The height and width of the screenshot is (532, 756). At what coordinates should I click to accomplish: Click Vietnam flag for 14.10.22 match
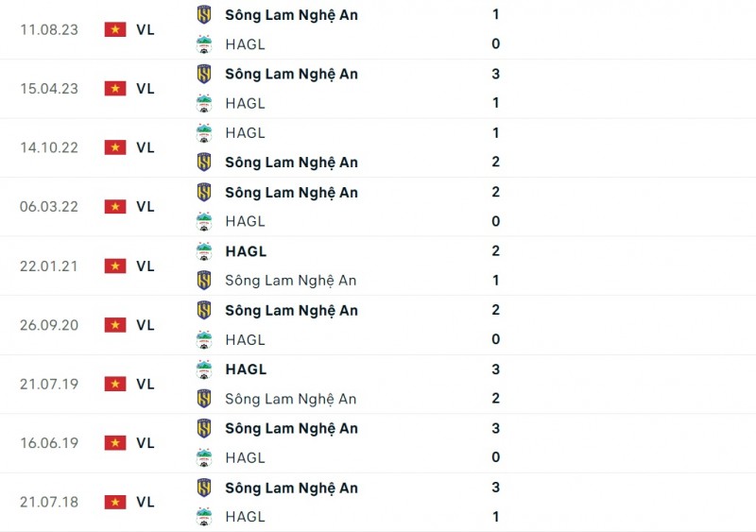tap(115, 147)
